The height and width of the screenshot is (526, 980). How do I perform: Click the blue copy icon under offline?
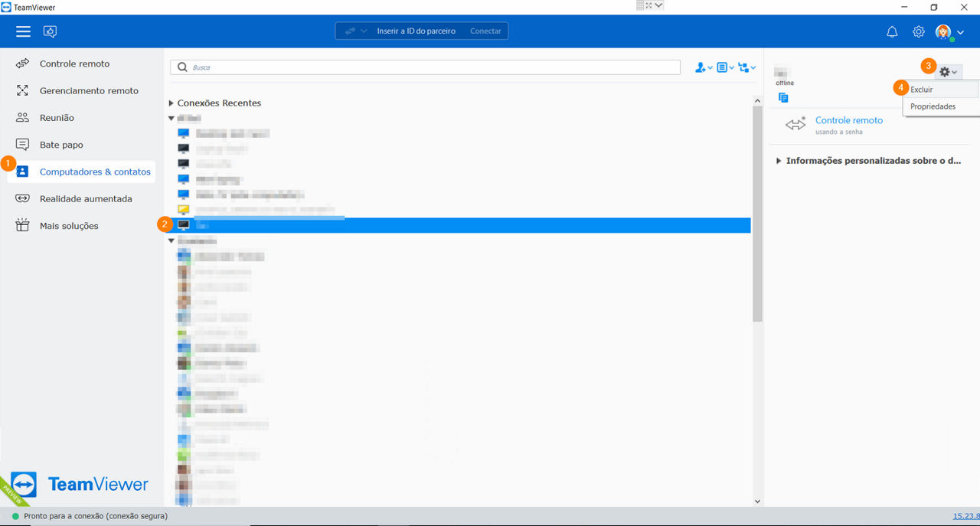pos(783,98)
